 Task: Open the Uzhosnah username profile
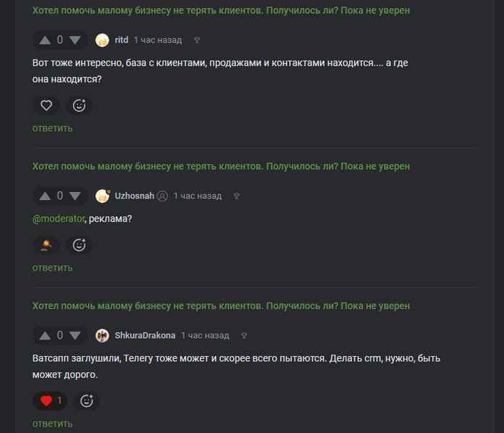(x=135, y=196)
